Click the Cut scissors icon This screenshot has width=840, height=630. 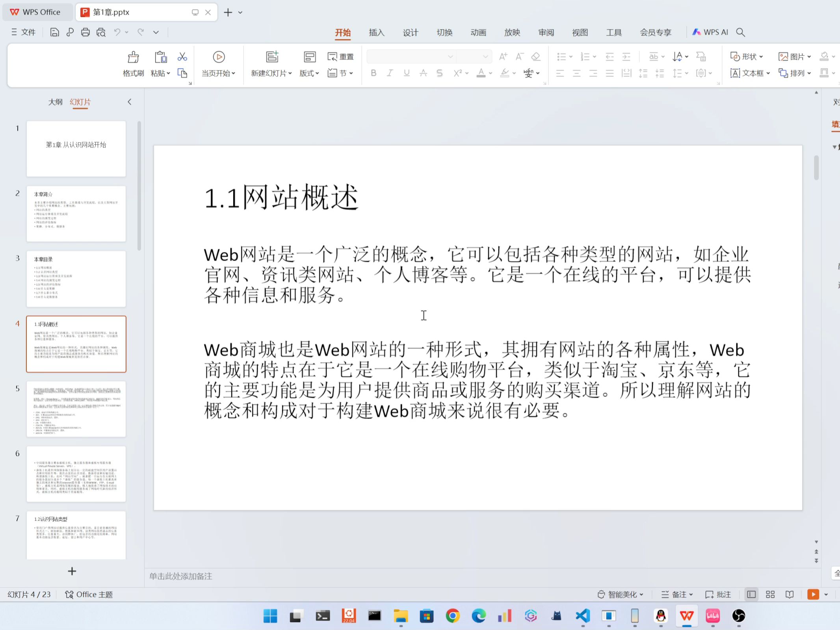point(182,57)
